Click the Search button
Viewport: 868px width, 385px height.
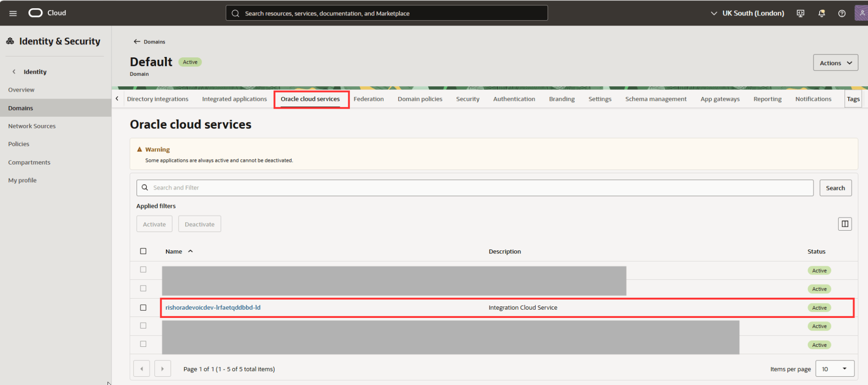pos(835,188)
